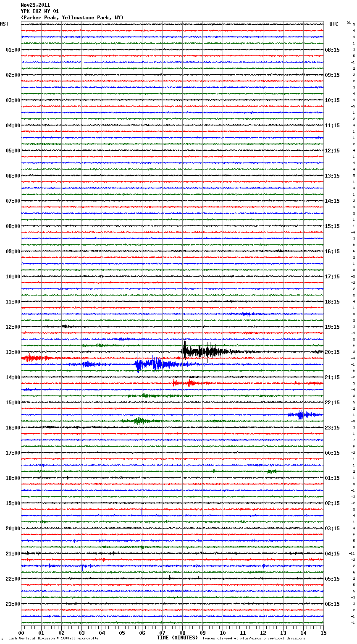Image resolution: width=357 pixels, height=644 pixels.
Task: Click the 22:15 UTC time label
Action: (332, 403)
